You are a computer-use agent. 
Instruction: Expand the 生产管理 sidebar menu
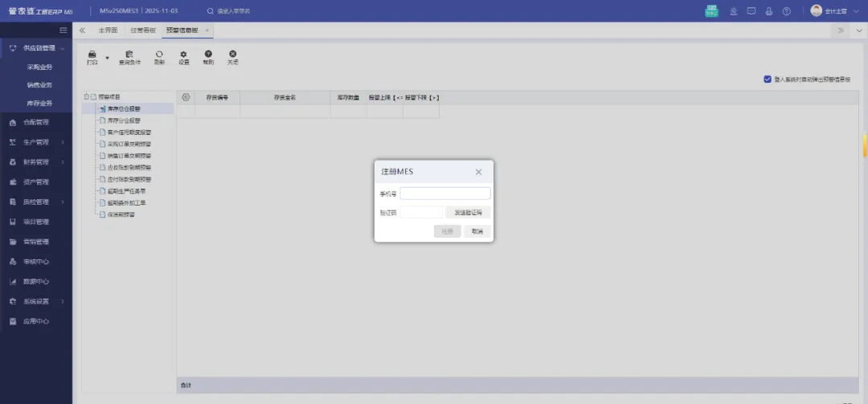[36, 142]
